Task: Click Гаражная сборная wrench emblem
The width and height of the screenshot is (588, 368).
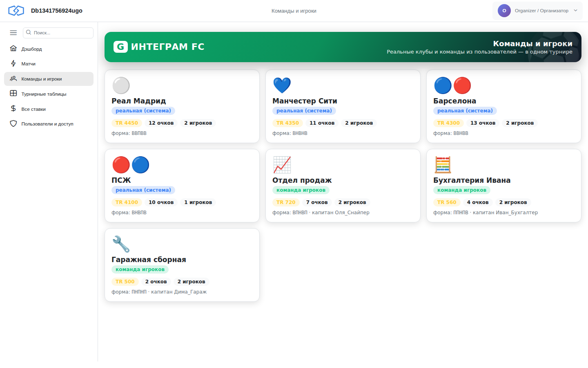Action: 121,244
